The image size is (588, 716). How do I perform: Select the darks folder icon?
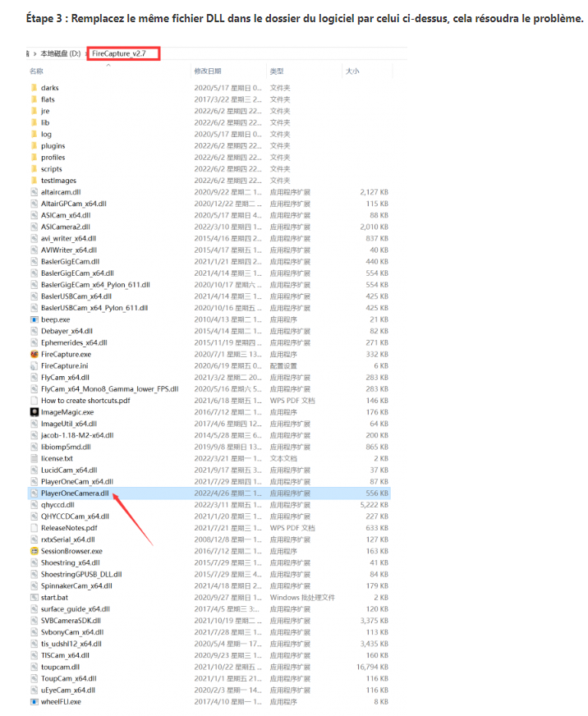34,88
